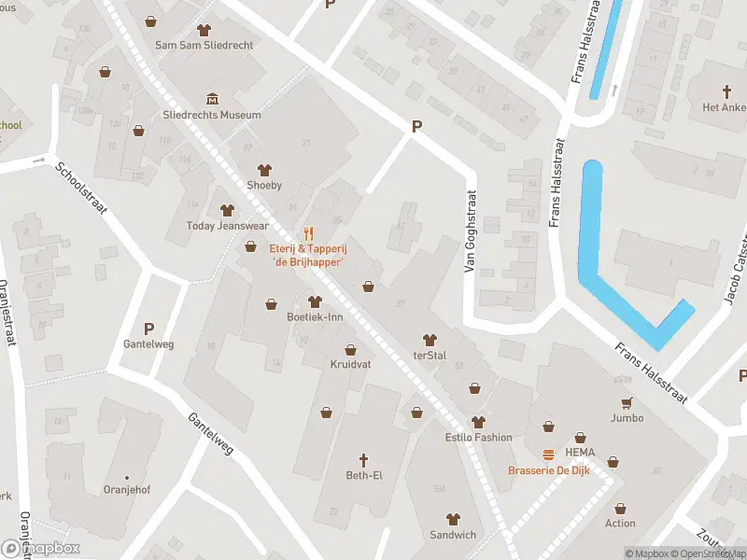
Task: Select the Brasserie De Dijk burger icon
Action: point(548,455)
